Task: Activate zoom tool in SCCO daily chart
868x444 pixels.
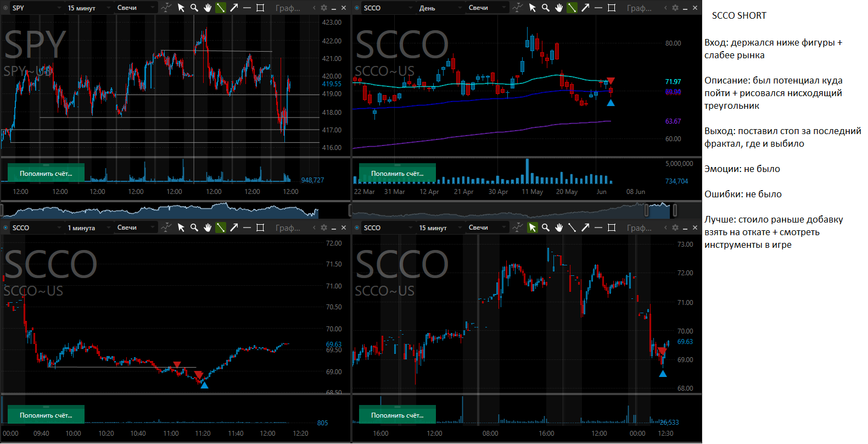Action: coord(546,8)
